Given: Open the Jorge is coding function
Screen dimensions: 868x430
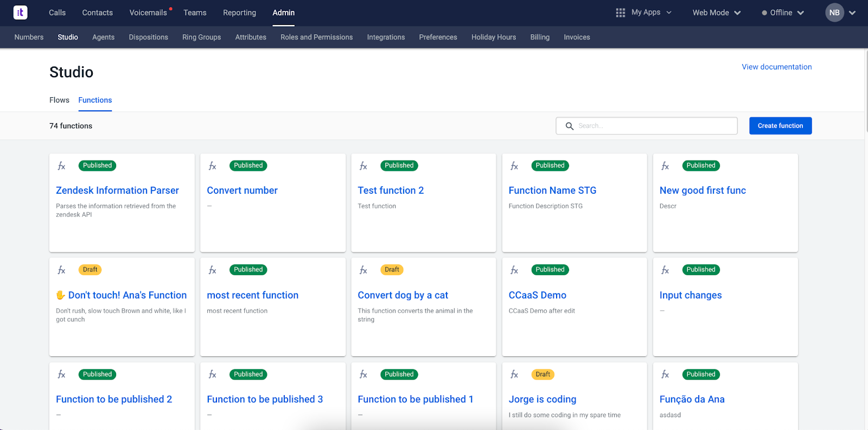Looking at the screenshot, I should [x=542, y=400].
